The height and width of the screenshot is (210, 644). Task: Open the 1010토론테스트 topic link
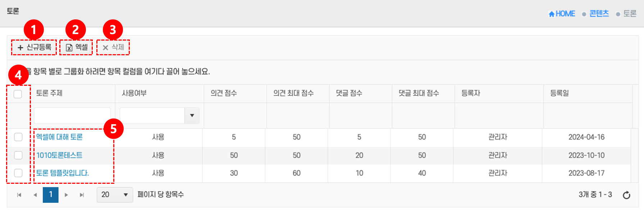point(59,155)
